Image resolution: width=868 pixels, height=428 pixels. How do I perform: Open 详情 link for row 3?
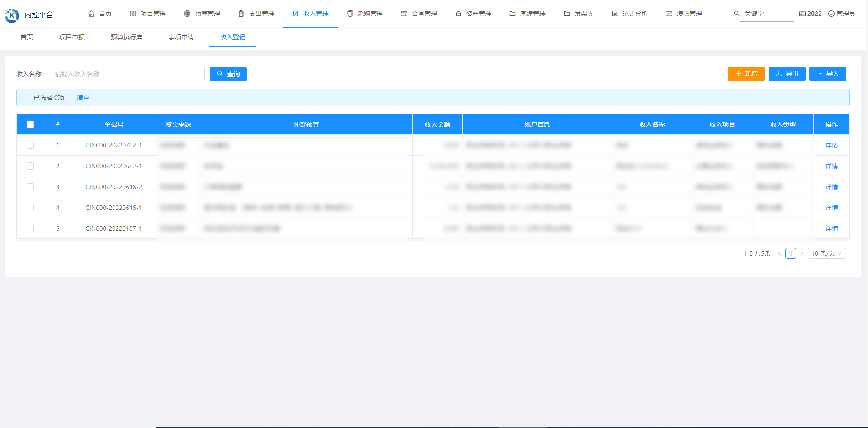[831, 187]
